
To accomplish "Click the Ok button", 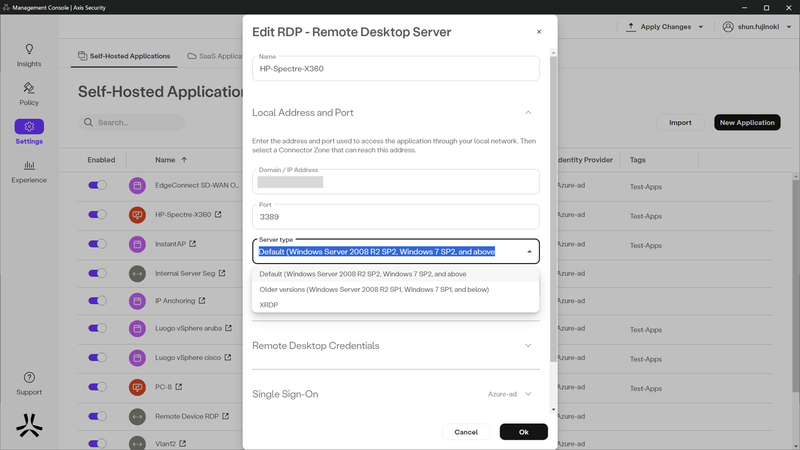I will click(523, 432).
